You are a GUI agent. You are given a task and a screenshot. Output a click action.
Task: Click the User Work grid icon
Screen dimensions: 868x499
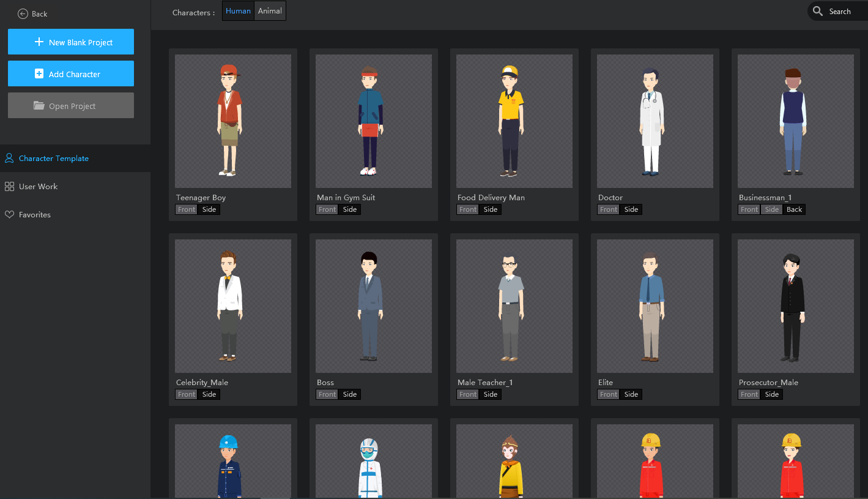pos(9,186)
